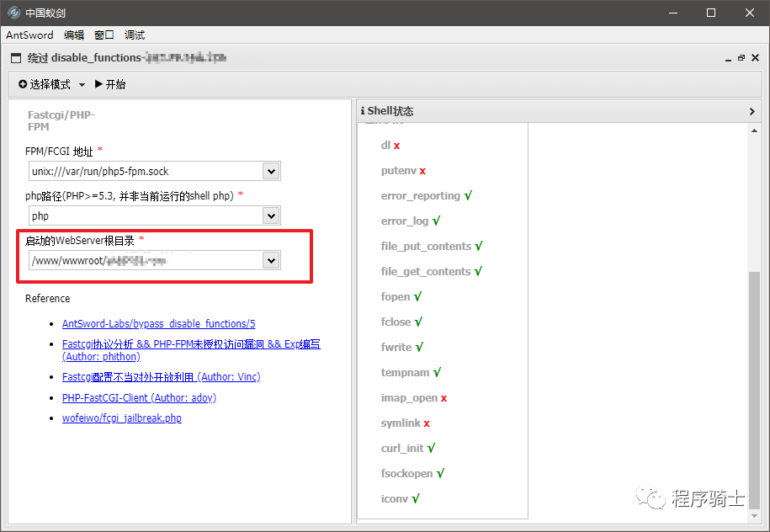
Task: Click the fclose function row
Action: point(401,322)
